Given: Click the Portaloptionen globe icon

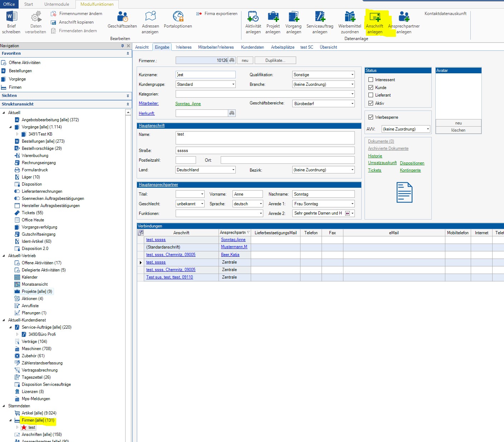Looking at the screenshot, I should coord(178,16).
